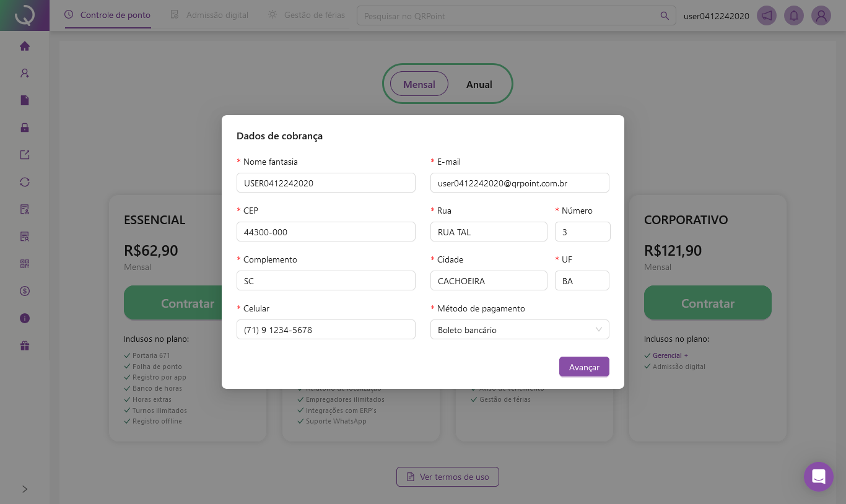Click the QR code sidebar icon
This screenshot has height=504, width=846.
click(x=25, y=264)
